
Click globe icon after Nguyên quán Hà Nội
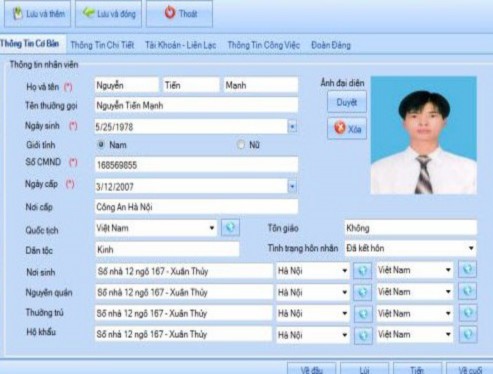363,292
